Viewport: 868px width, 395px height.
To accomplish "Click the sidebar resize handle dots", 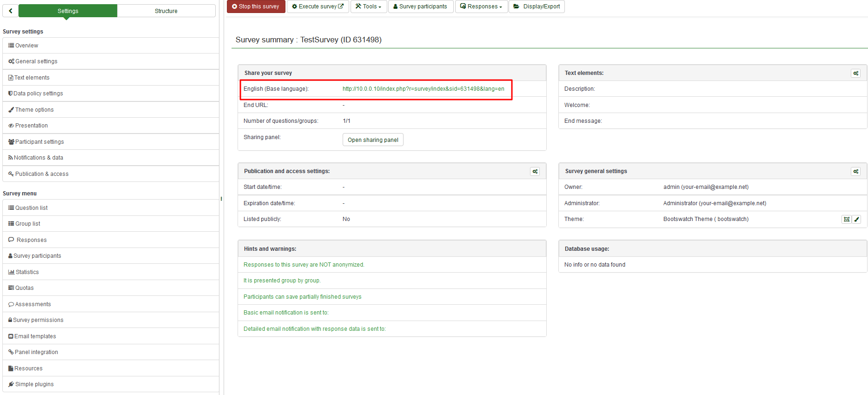I will (x=221, y=199).
